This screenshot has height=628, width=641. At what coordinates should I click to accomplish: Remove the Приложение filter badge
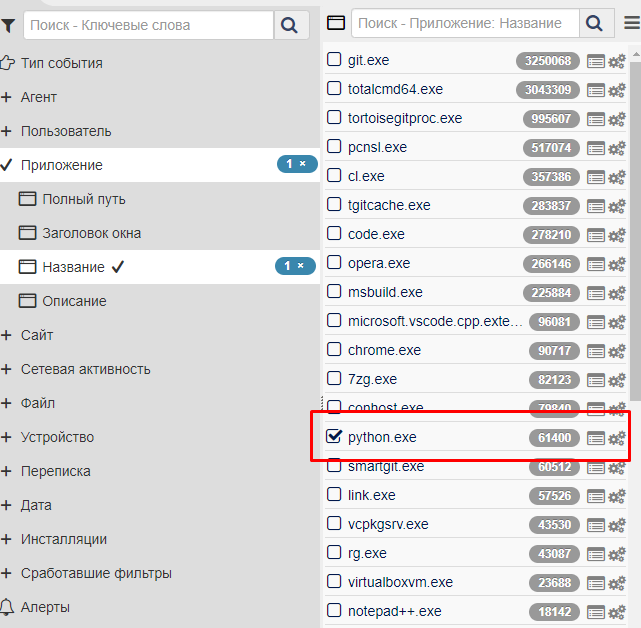click(302, 164)
